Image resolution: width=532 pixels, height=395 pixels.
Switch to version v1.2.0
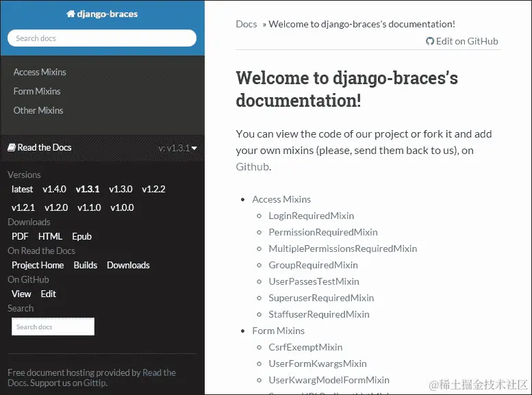[56, 207]
